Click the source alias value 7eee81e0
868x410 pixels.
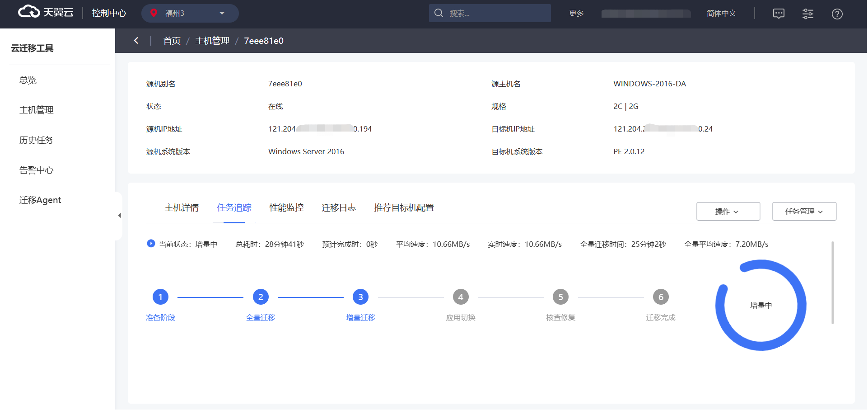point(285,84)
